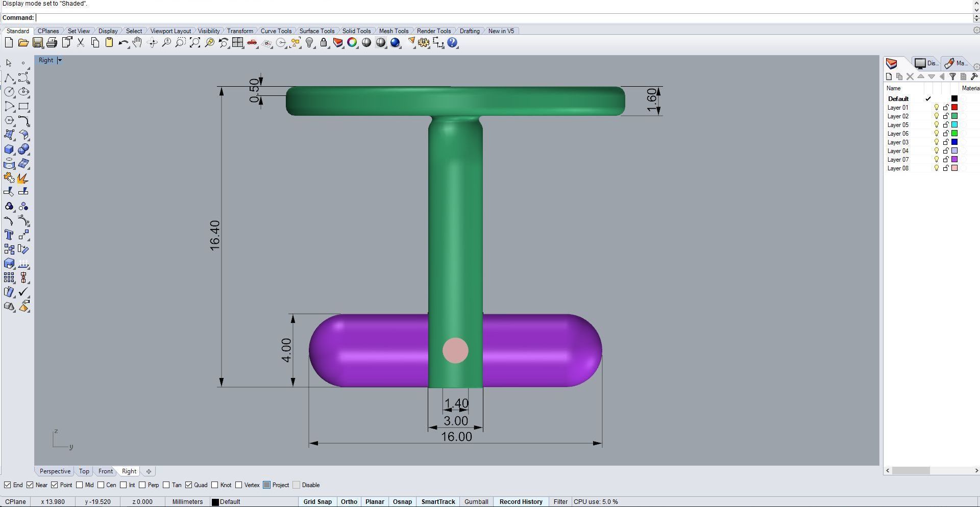980x507 pixels.
Task: Toggle the Project osnap checkbox
Action: coord(267,485)
